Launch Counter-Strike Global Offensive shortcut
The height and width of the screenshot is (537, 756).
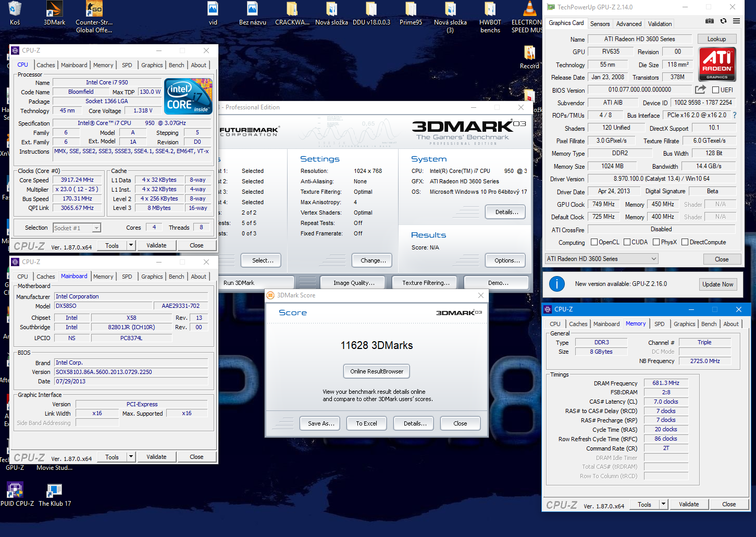pos(94,17)
